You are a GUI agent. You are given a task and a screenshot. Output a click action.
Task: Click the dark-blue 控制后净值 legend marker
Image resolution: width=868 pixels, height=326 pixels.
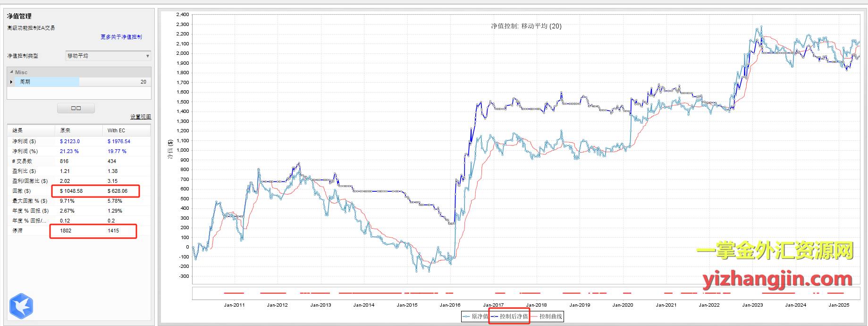(x=494, y=317)
